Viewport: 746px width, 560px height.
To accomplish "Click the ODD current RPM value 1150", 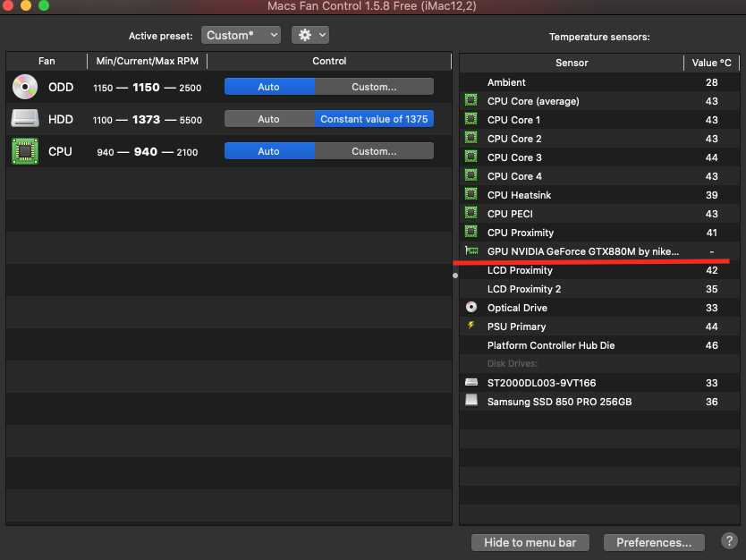I will [146, 88].
